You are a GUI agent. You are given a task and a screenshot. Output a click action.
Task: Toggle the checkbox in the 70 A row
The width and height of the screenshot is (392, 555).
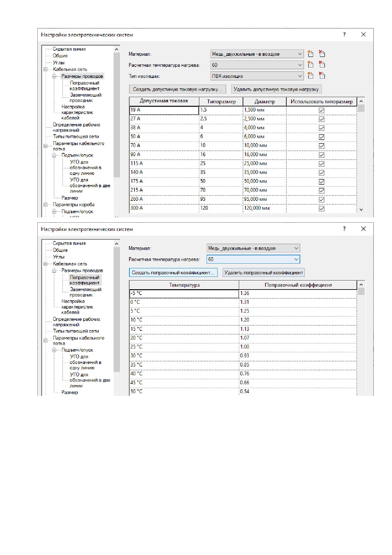(x=321, y=146)
